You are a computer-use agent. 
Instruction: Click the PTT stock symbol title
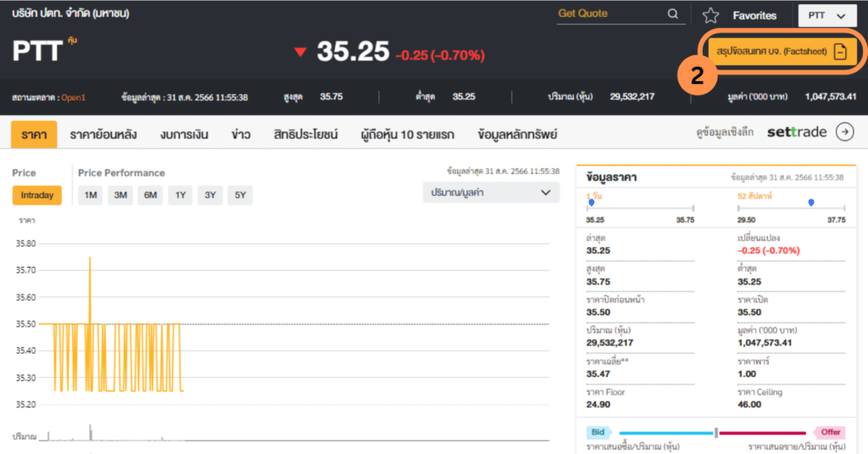37,52
